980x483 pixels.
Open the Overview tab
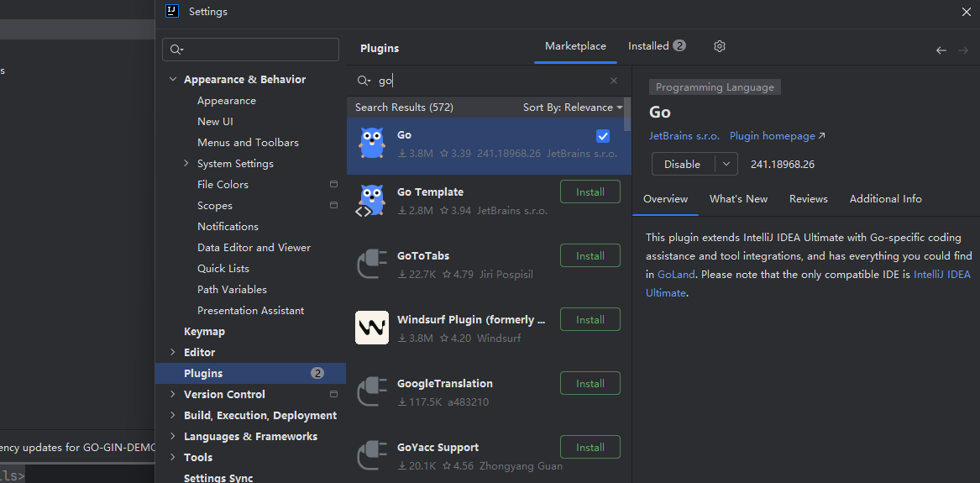pos(666,199)
